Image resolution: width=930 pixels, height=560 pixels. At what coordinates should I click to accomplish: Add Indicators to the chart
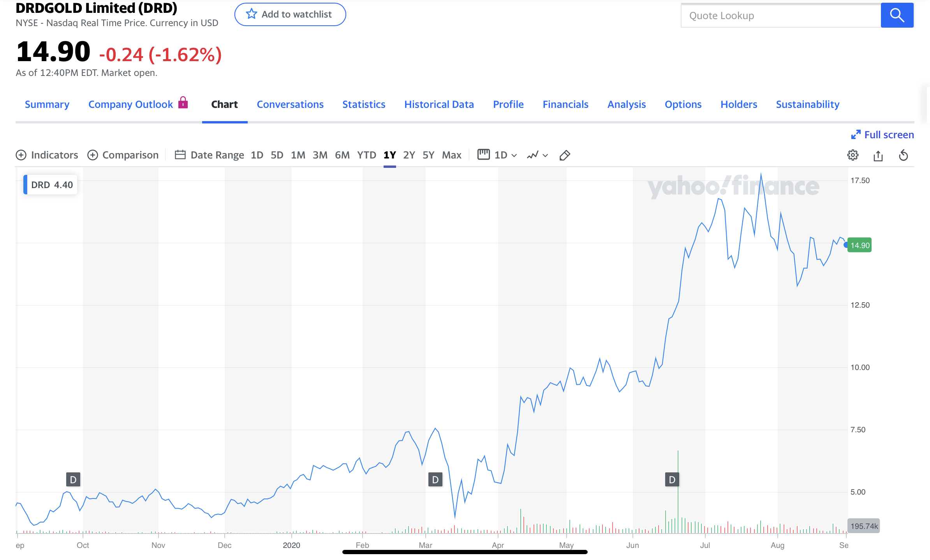[x=47, y=155]
